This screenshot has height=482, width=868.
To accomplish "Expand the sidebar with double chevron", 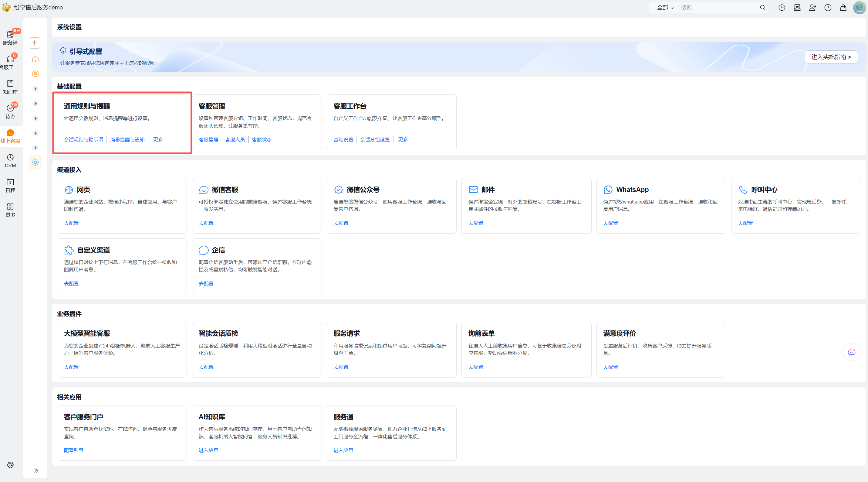I will (x=36, y=470).
